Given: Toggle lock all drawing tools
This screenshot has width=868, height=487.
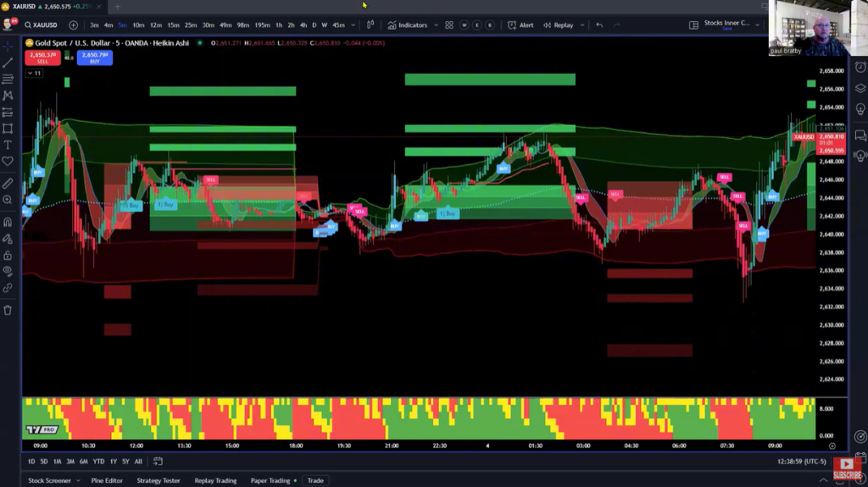Looking at the screenshot, I should point(8,256).
